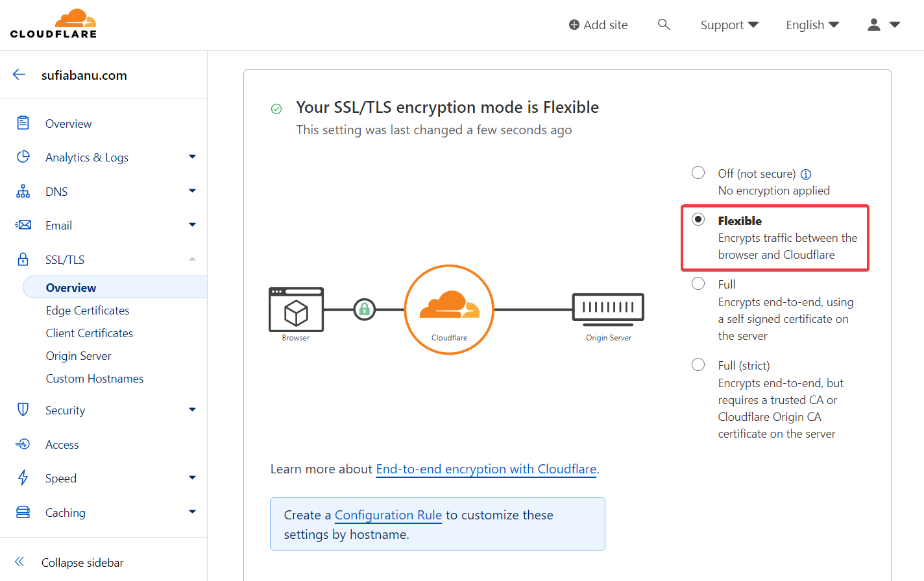Image resolution: width=924 pixels, height=581 pixels.
Task: Click the sufiabanu.com domain name
Action: click(84, 75)
